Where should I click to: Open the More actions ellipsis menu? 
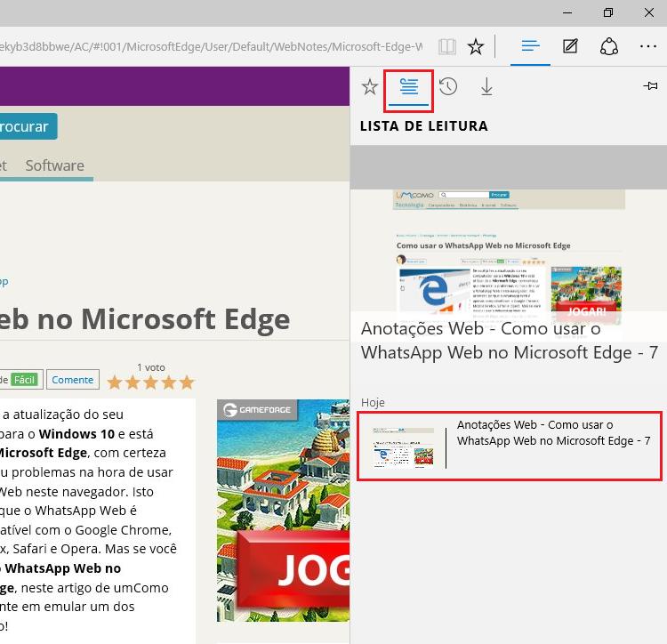(x=647, y=46)
